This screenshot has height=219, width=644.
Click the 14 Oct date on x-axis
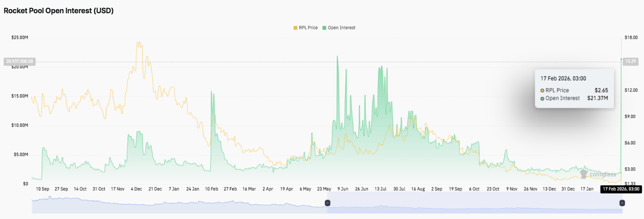[x=80, y=189]
